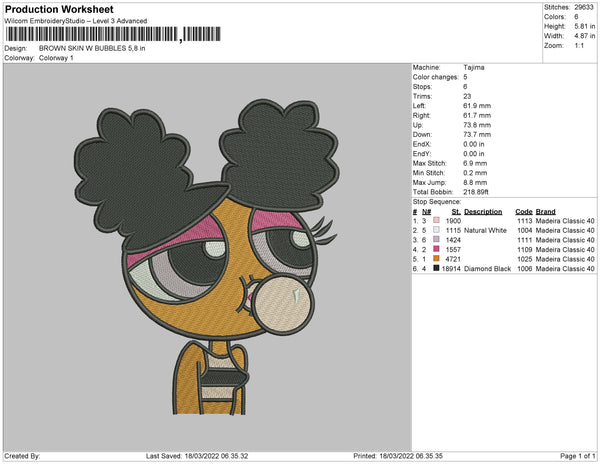This screenshot has height=464, width=600.
Task: Click thread code 1004 in stop sequence
Action: [x=525, y=230]
